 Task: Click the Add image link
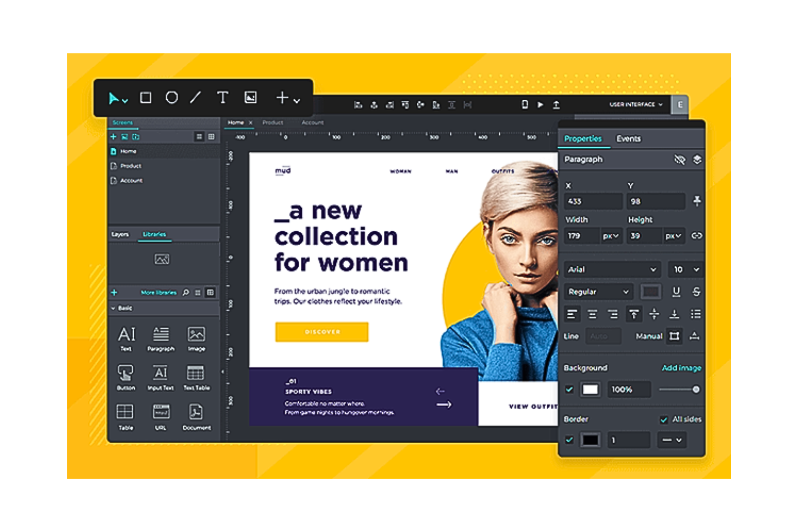(681, 368)
